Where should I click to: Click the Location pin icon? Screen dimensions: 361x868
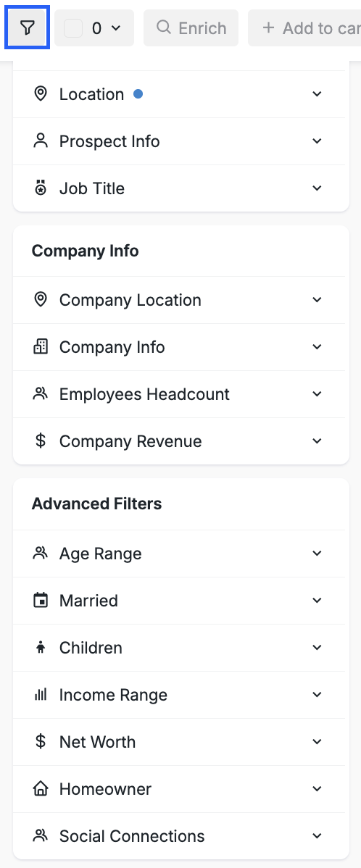(x=41, y=94)
